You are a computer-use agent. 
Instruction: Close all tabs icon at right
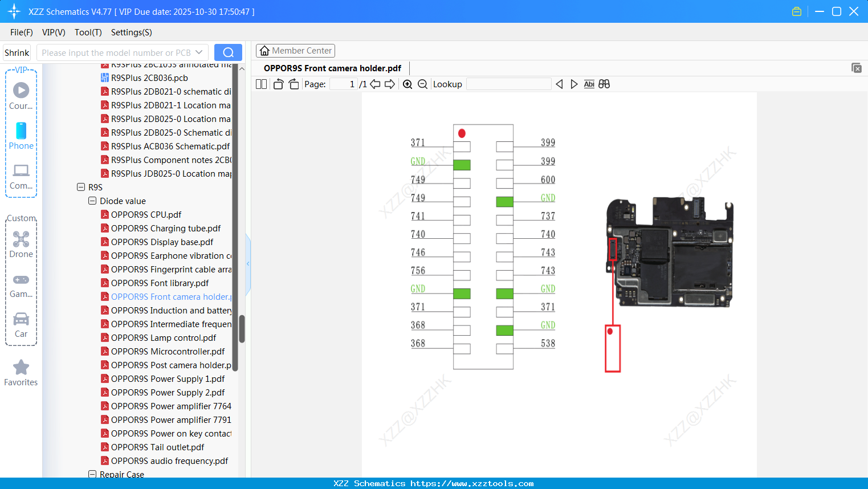[x=857, y=68]
